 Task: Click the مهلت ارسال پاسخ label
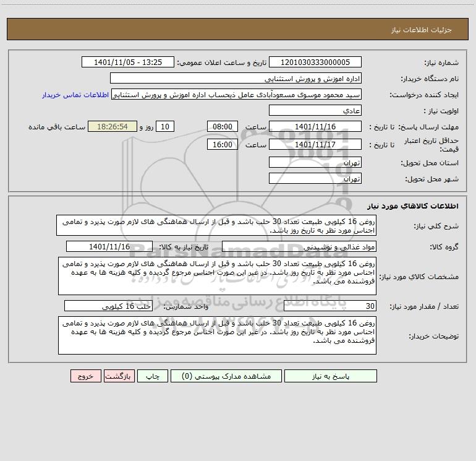(x=428, y=127)
